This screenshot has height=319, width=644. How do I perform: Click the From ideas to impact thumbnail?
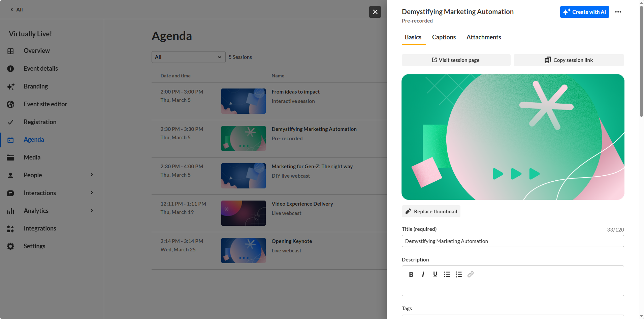click(x=244, y=101)
